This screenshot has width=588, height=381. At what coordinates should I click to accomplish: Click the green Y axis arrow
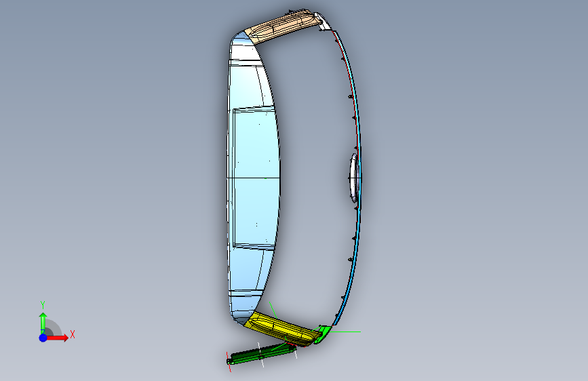click(43, 323)
